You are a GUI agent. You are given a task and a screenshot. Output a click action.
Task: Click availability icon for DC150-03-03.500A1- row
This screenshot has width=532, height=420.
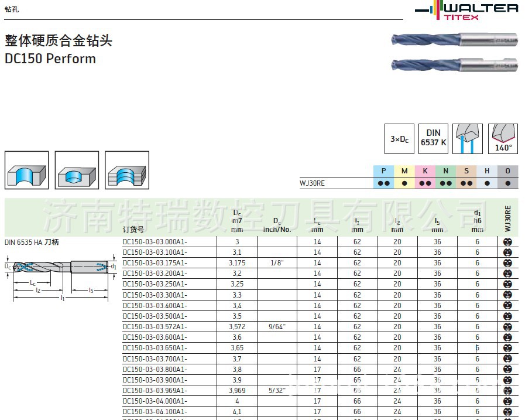[507, 316]
